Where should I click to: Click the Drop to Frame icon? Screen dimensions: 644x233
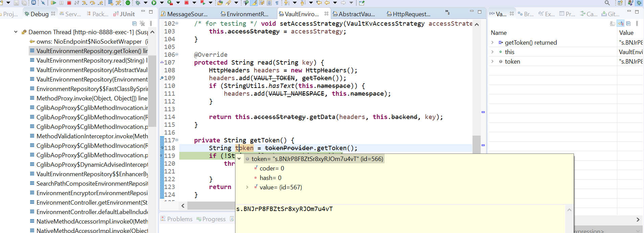111,3
